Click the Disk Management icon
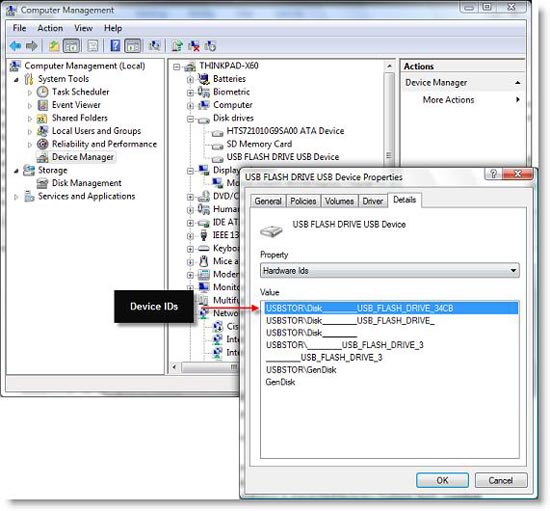Image resolution: width=550 pixels, height=511 pixels. coord(42,183)
